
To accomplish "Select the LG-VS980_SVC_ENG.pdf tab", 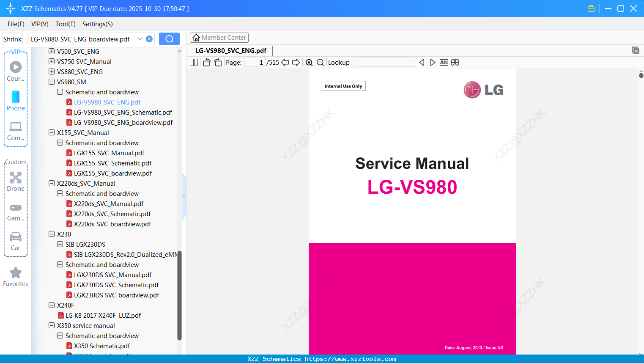I will (231, 50).
